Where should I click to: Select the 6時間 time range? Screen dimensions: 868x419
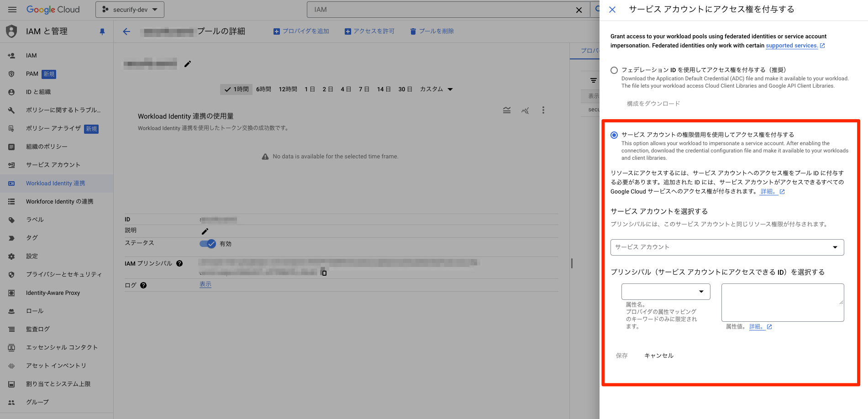263,89
